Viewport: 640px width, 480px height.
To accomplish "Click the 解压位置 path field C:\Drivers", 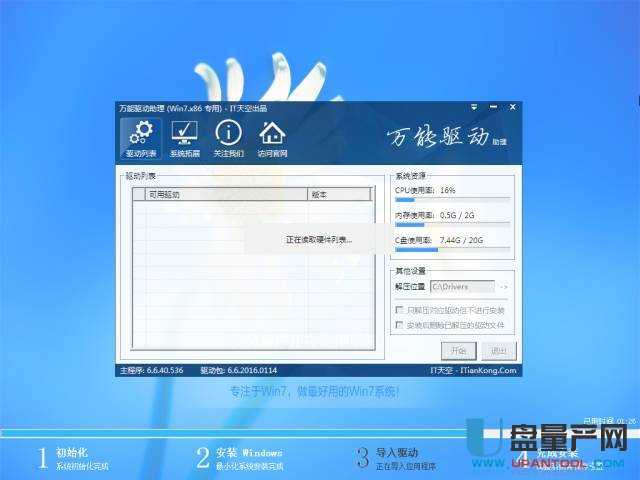I will pyautogui.click(x=461, y=287).
